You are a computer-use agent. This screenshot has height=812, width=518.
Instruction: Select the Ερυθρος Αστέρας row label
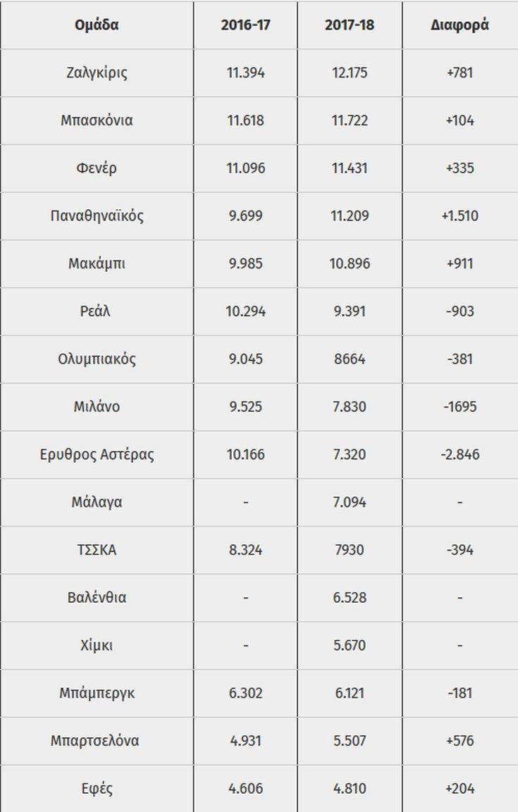(97, 454)
